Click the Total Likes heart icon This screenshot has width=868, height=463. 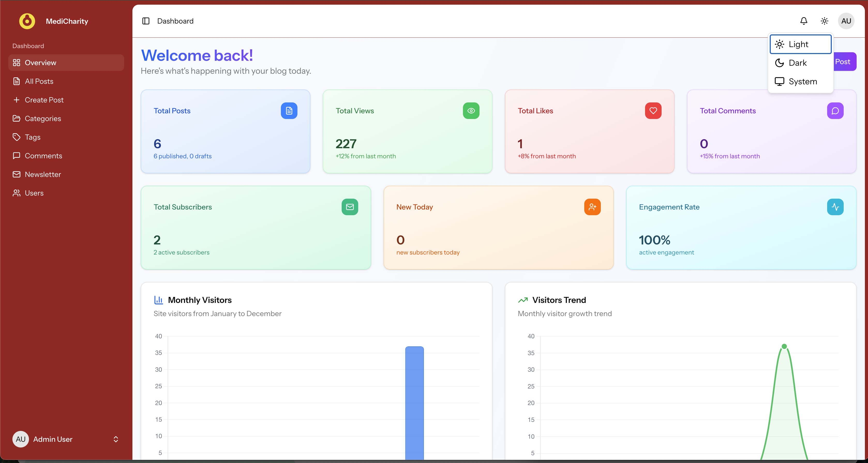pos(653,110)
